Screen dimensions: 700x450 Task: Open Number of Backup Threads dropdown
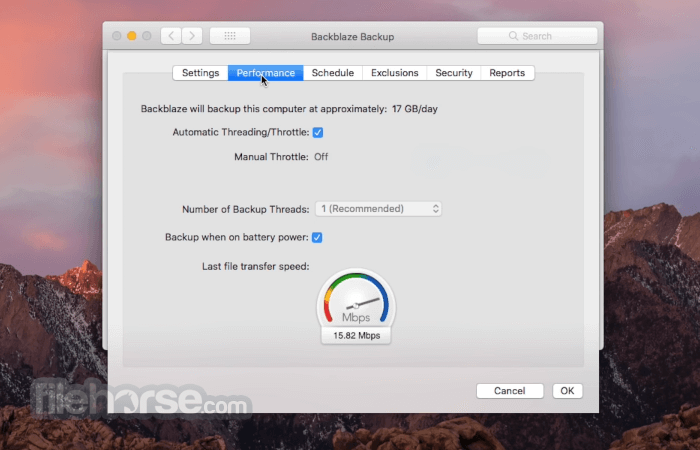[x=379, y=209]
